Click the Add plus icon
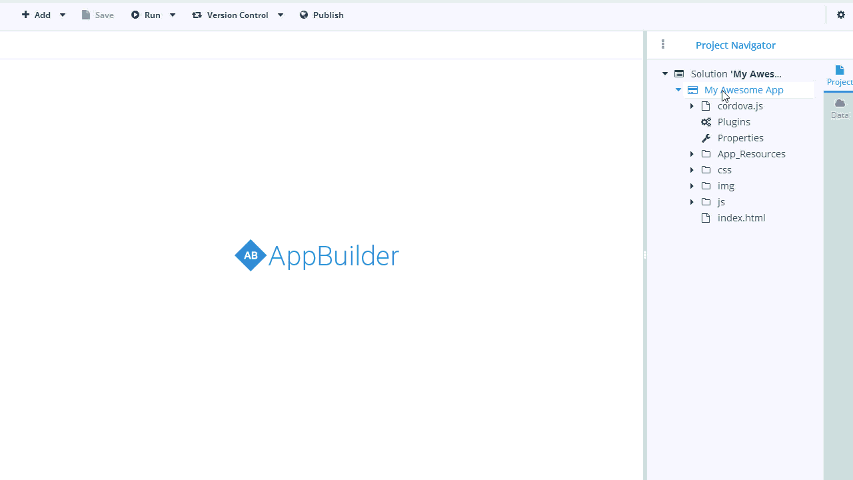 (x=26, y=15)
